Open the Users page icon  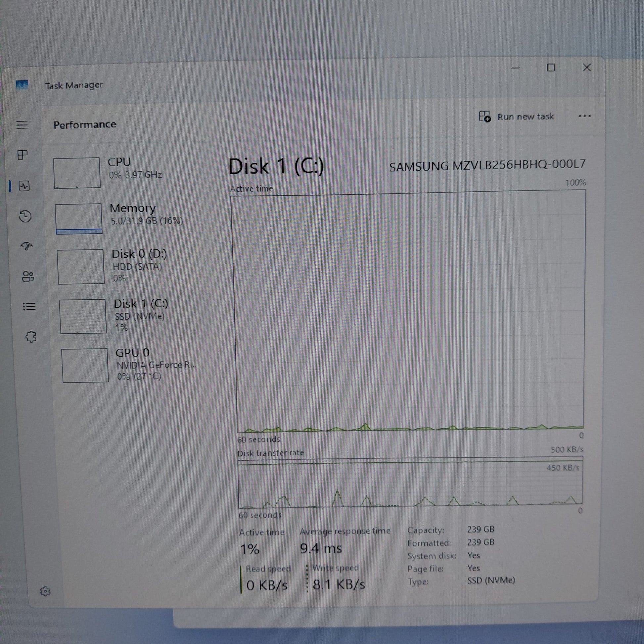point(28,276)
